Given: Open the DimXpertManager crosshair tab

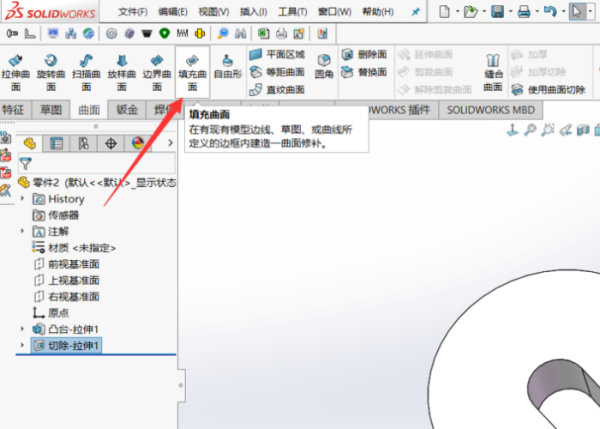Looking at the screenshot, I should [x=111, y=144].
